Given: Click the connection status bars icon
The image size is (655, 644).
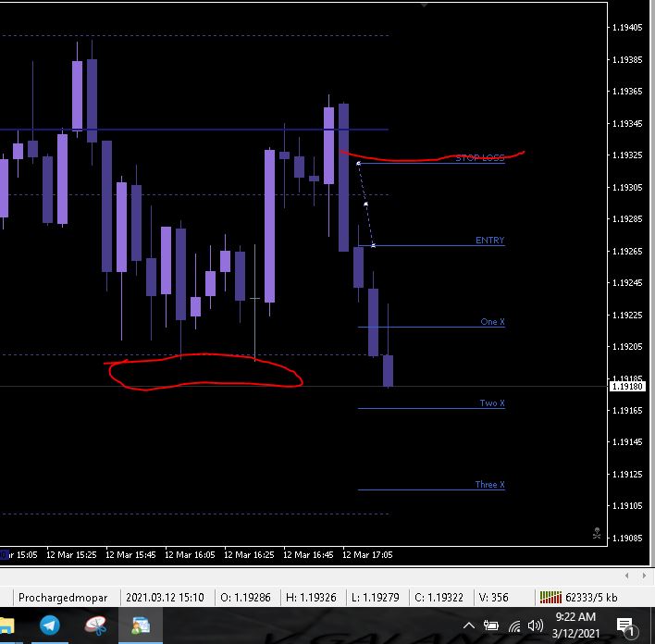Looking at the screenshot, I should coord(550,597).
